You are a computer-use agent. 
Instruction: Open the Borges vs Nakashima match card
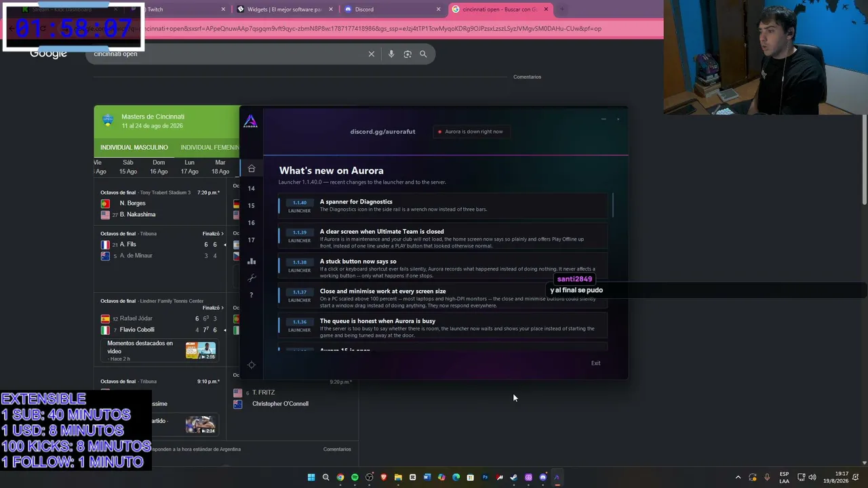160,205
